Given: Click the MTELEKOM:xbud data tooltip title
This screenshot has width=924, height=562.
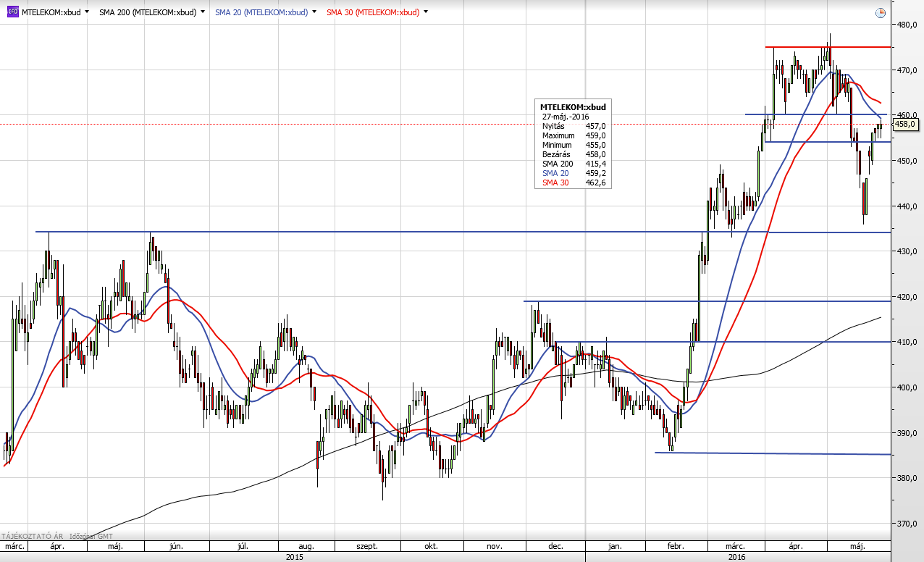Looking at the screenshot, I should tap(574, 107).
